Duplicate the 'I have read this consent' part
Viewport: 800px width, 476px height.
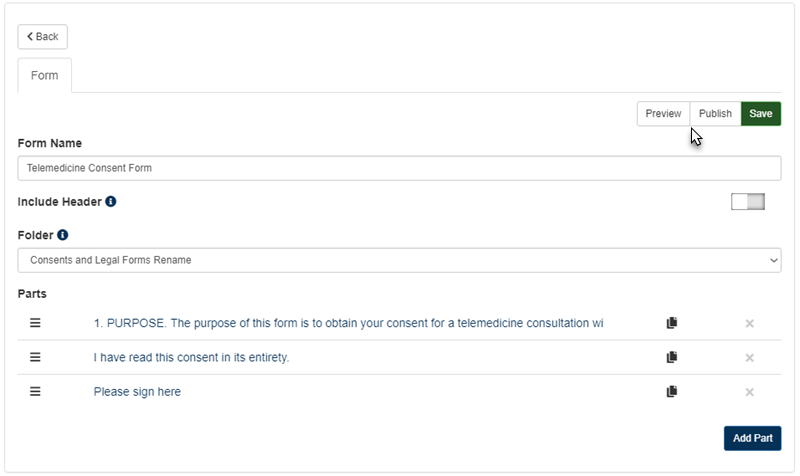[672, 357]
